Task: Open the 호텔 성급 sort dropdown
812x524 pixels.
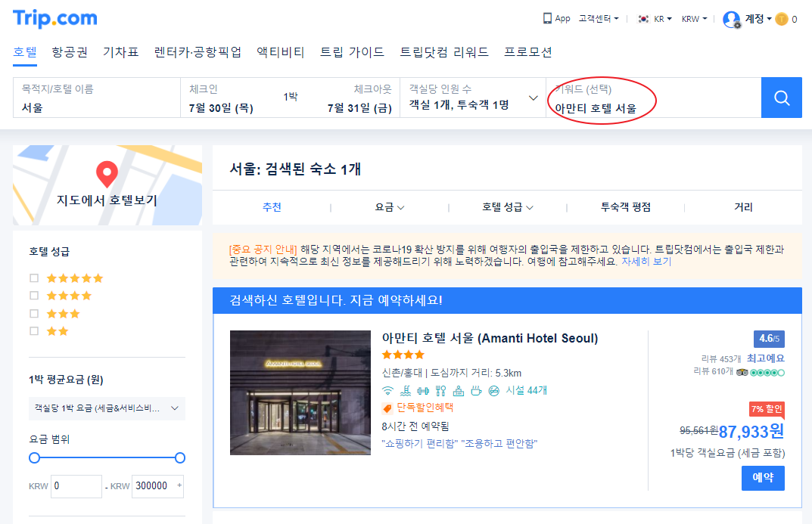Action: [508, 207]
